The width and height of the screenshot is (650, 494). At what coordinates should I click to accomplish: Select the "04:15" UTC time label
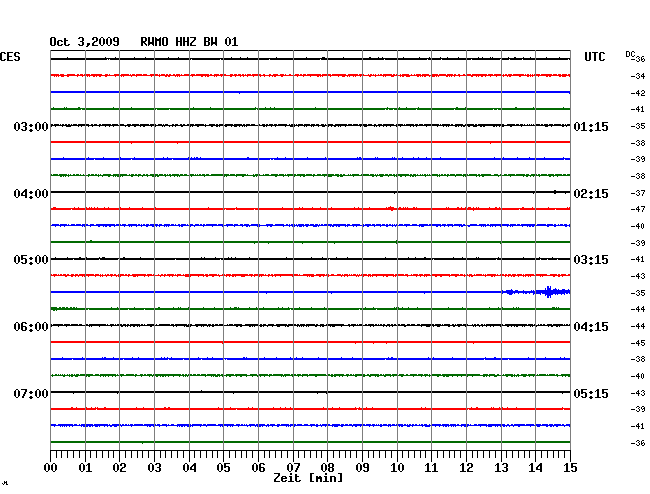click(x=591, y=327)
